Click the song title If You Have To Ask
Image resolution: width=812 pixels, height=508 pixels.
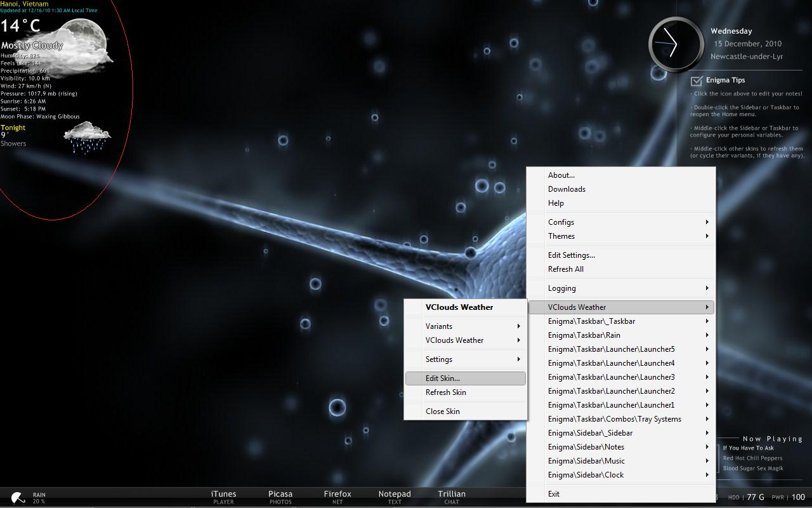click(x=747, y=448)
